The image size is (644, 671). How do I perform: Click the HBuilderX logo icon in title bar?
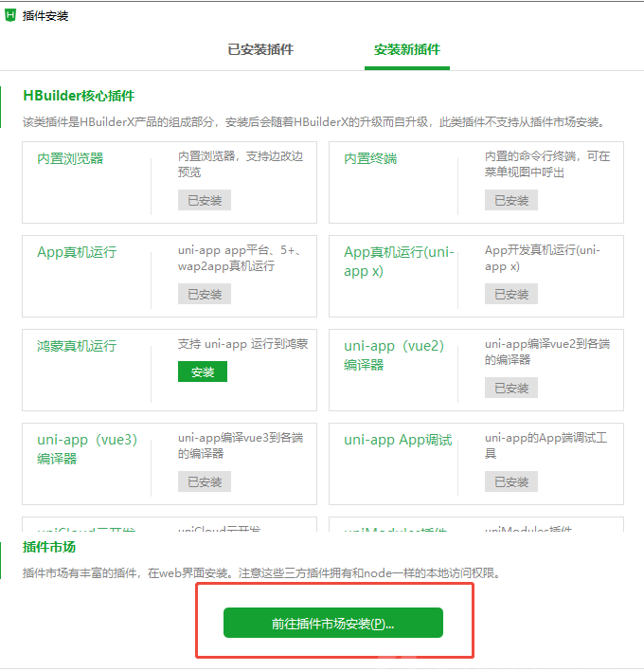[9, 15]
